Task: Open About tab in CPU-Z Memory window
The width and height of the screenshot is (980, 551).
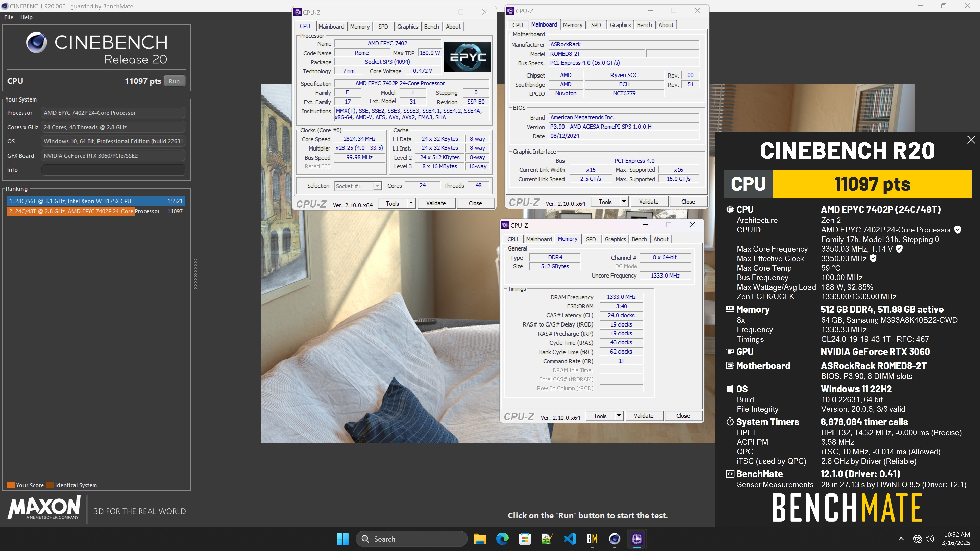Action: [661, 239]
